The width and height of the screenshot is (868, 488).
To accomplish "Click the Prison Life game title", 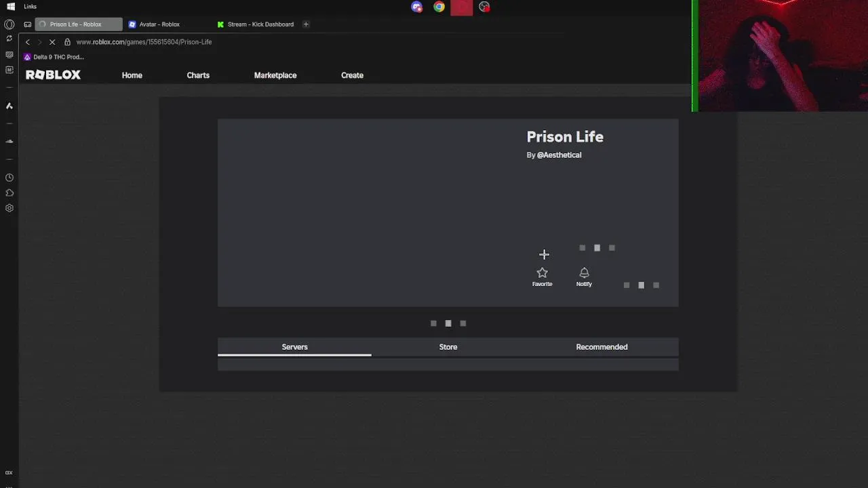I will tap(565, 137).
